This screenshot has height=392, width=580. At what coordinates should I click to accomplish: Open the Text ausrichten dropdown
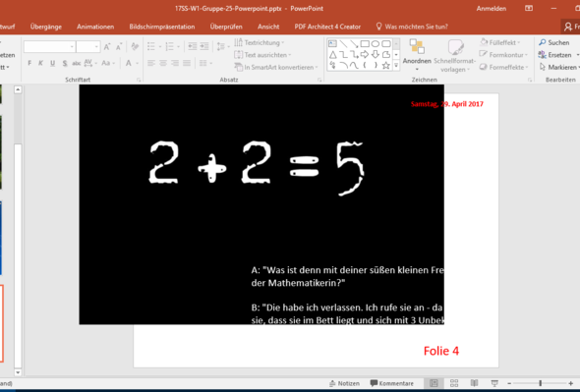[262, 55]
